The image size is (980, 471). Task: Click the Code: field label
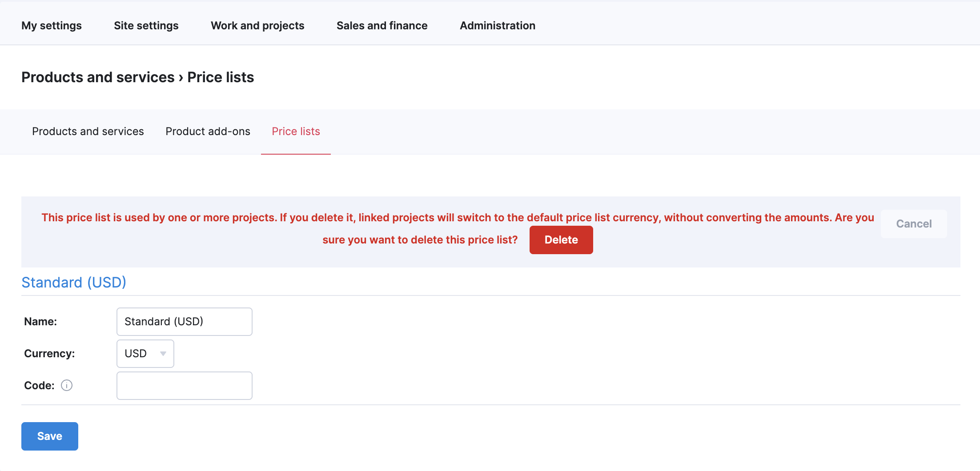coord(39,386)
